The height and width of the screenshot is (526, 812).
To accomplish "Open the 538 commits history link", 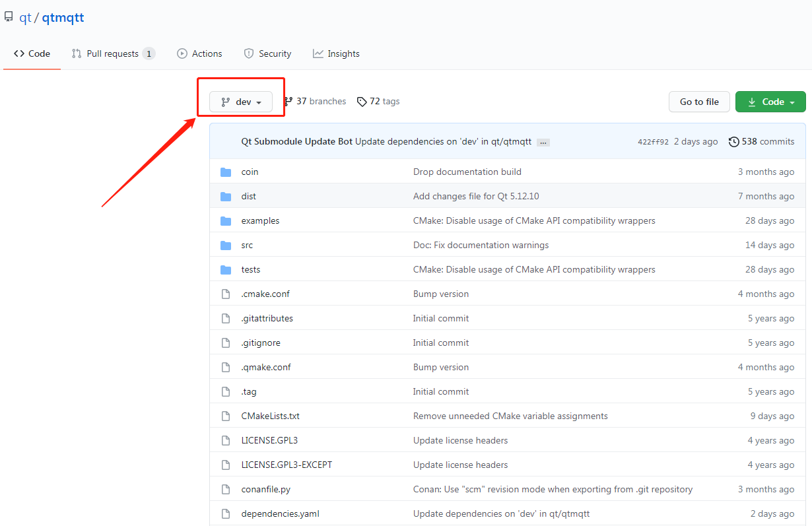I will [762, 142].
